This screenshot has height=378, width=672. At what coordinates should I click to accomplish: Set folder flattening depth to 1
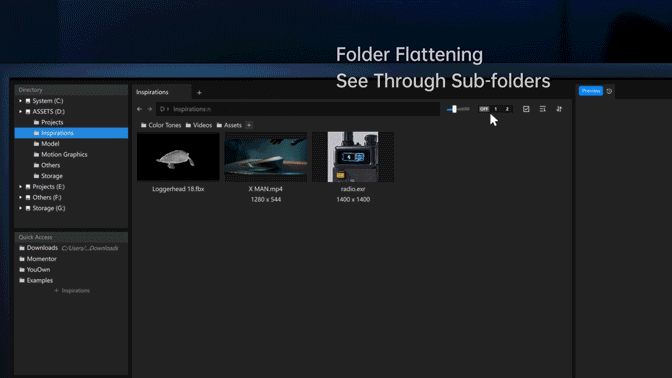coord(495,109)
